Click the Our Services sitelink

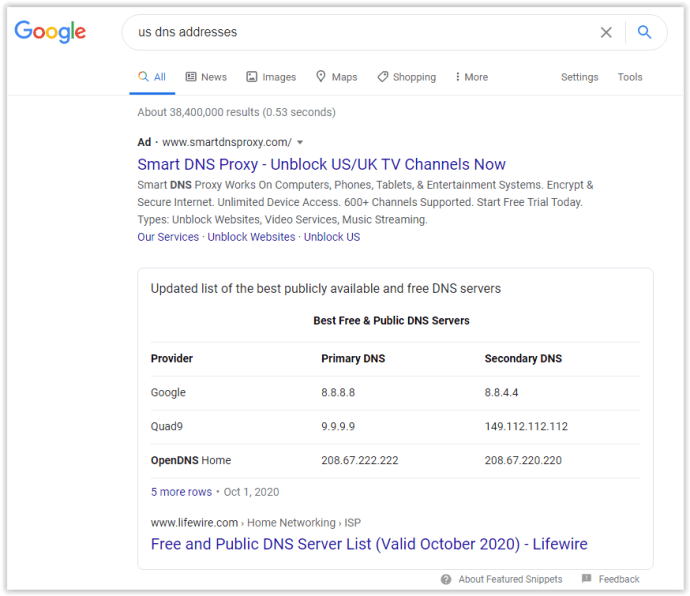pos(168,237)
